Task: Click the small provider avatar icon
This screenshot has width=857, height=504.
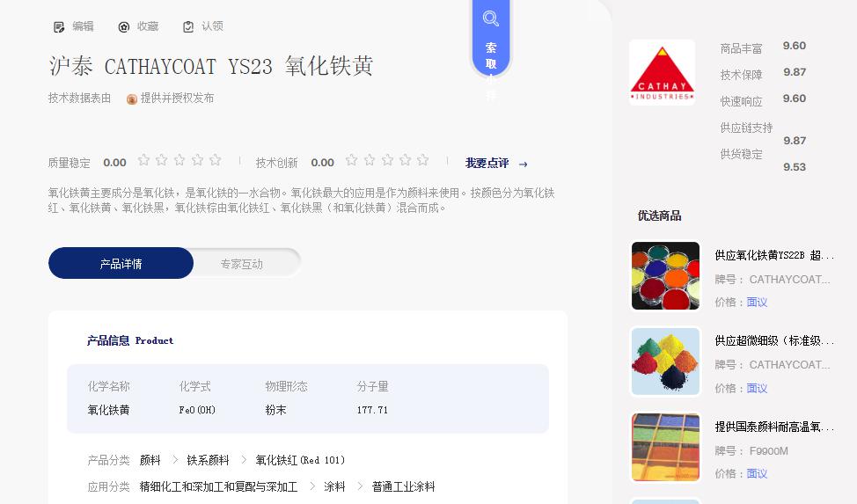Action: 132,99
